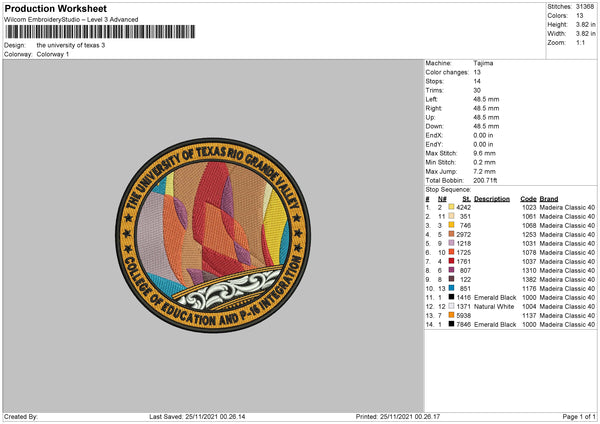Click the 'Created By:' footer label

(21, 416)
